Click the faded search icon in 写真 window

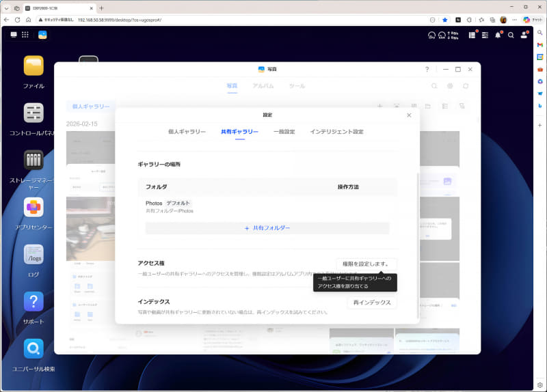[x=434, y=86]
